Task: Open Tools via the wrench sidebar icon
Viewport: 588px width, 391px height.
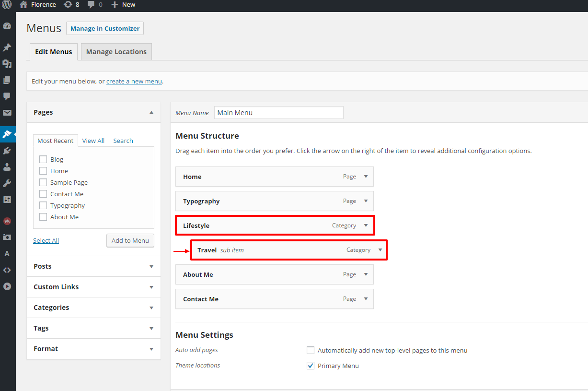Action: pos(7,183)
